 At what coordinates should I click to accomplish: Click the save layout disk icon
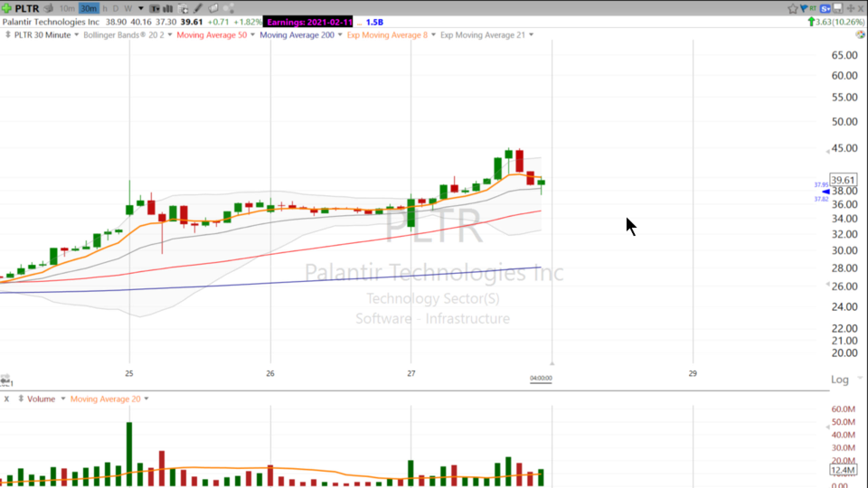pos(837,8)
